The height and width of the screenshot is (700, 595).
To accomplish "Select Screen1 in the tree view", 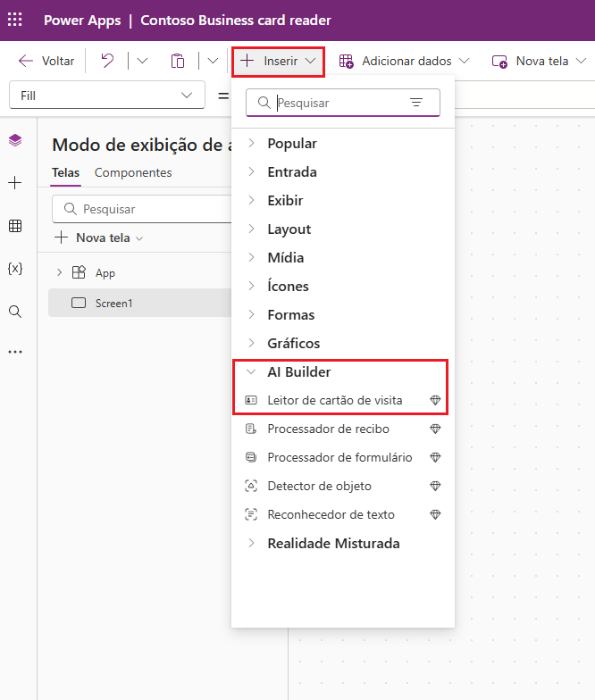I will point(139,303).
